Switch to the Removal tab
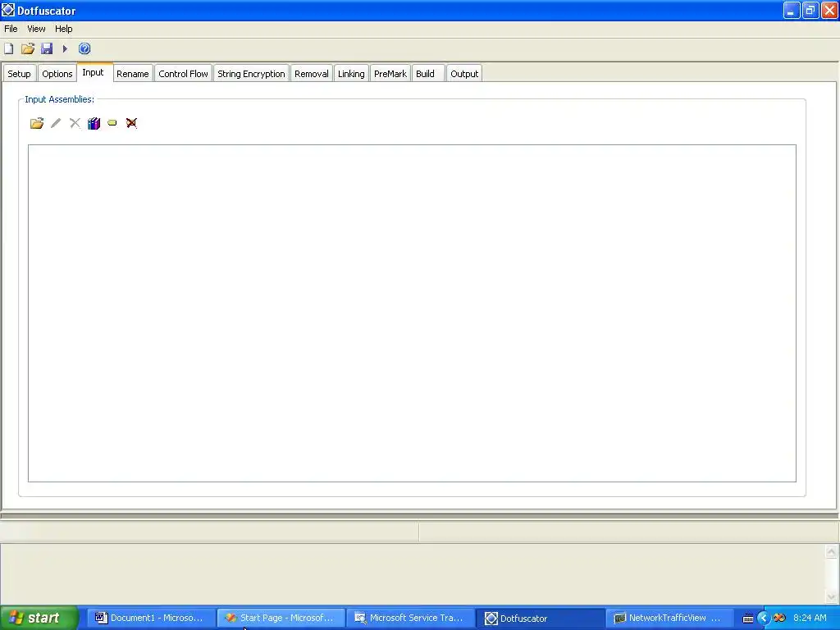 click(311, 74)
